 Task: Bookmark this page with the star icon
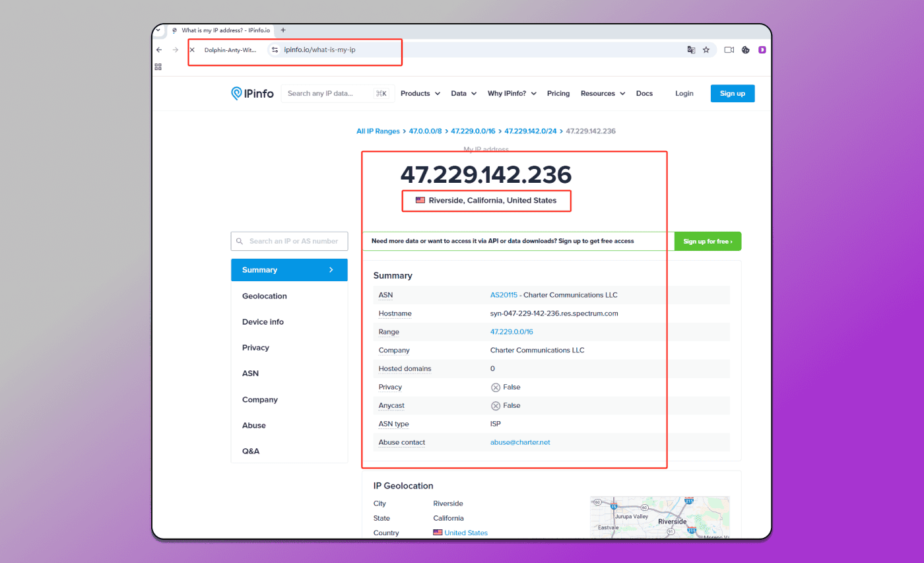point(706,50)
